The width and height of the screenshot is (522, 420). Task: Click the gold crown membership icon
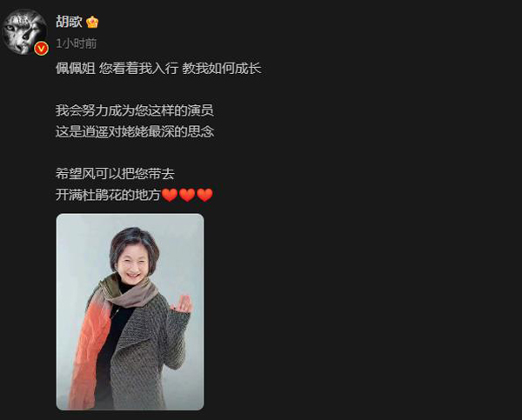pos(92,23)
